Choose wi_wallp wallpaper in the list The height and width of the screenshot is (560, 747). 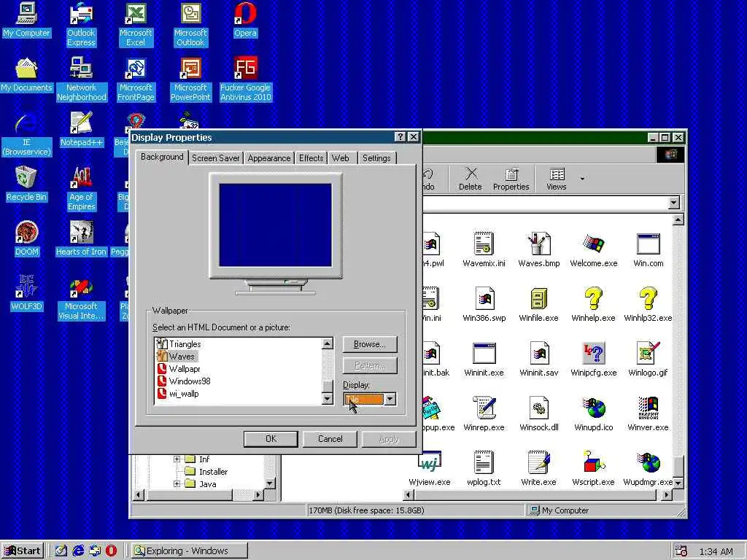(x=178, y=393)
